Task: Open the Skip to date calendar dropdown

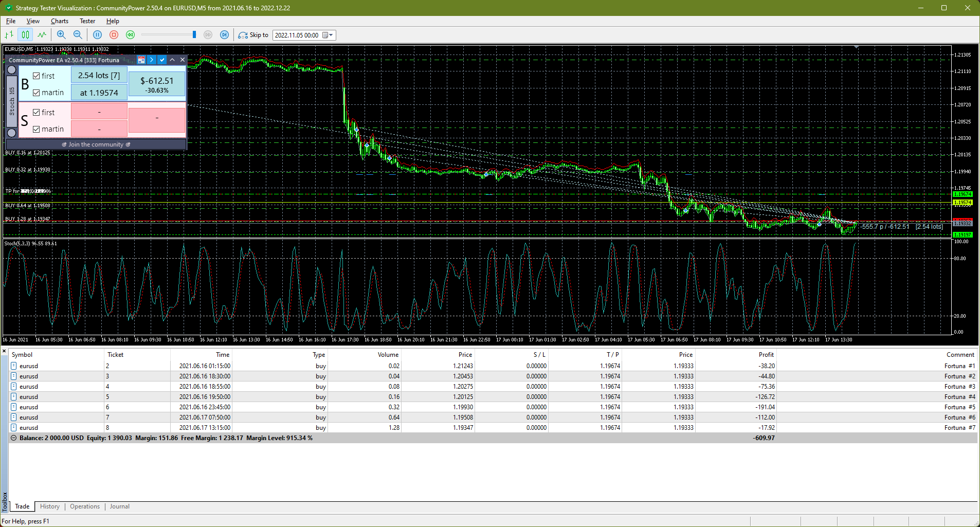Action: [329, 35]
